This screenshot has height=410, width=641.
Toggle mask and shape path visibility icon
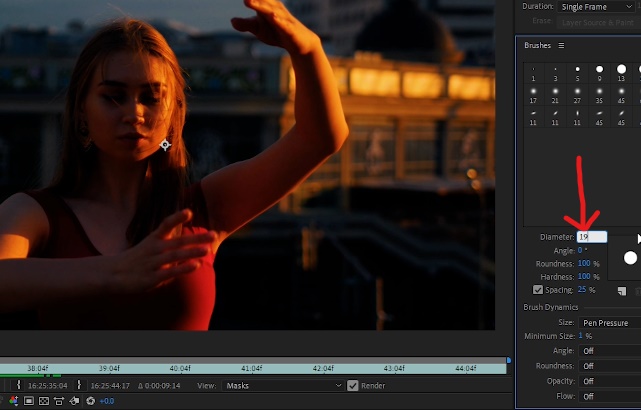[59, 401]
